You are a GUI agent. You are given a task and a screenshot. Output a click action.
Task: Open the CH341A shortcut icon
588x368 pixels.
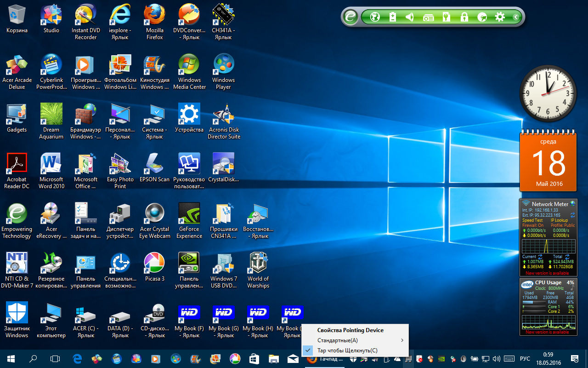[224, 22]
